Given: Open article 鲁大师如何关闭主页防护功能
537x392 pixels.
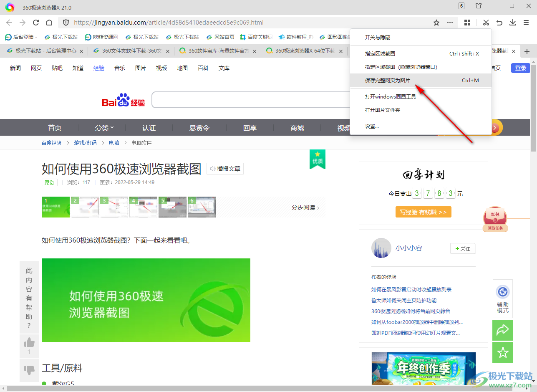Looking at the screenshot, I should (404, 300).
